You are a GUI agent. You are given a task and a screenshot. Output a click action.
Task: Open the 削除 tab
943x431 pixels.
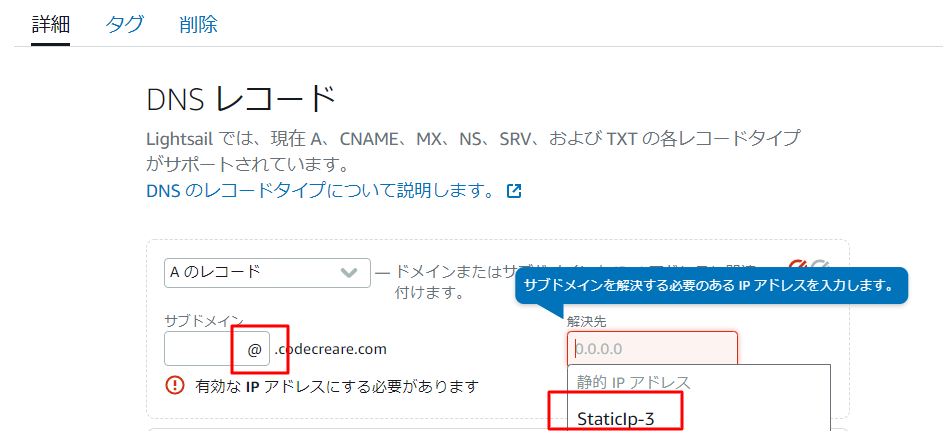(x=199, y=25)
